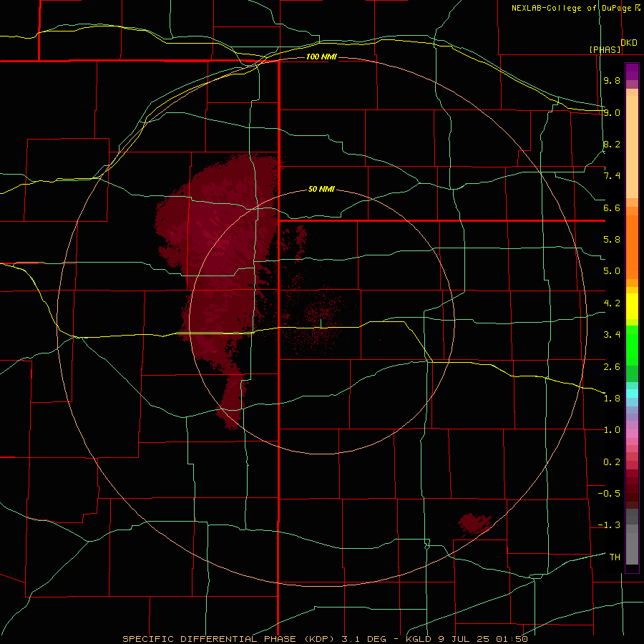
Task: Click the 6.6 legend value
Action: (612, 208)
